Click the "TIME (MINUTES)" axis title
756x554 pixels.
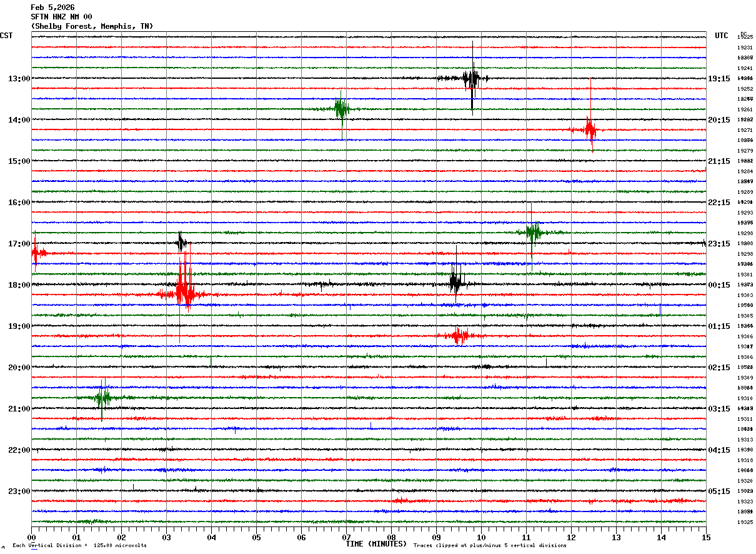tap(376, 544)
